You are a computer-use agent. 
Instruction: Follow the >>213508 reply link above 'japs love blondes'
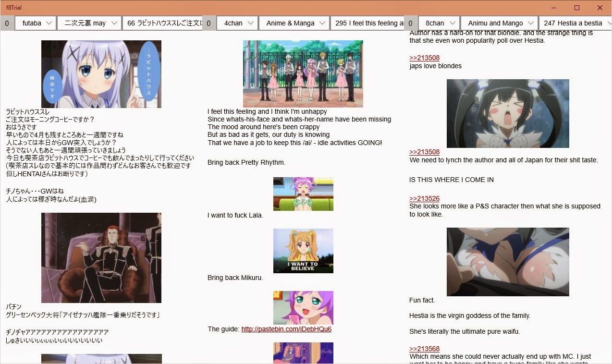tap(424, 58)
